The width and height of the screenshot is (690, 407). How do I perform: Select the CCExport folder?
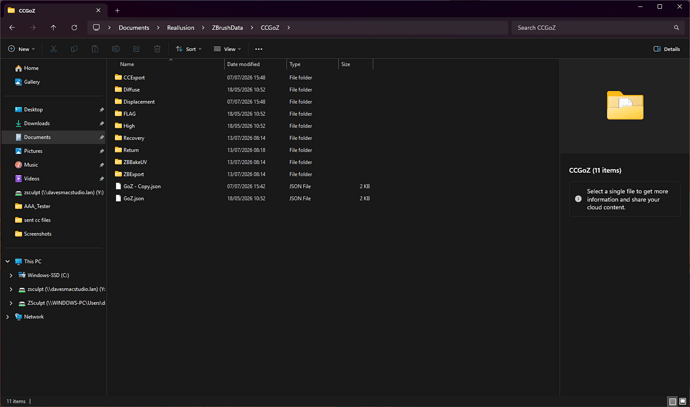coord(134,77)
